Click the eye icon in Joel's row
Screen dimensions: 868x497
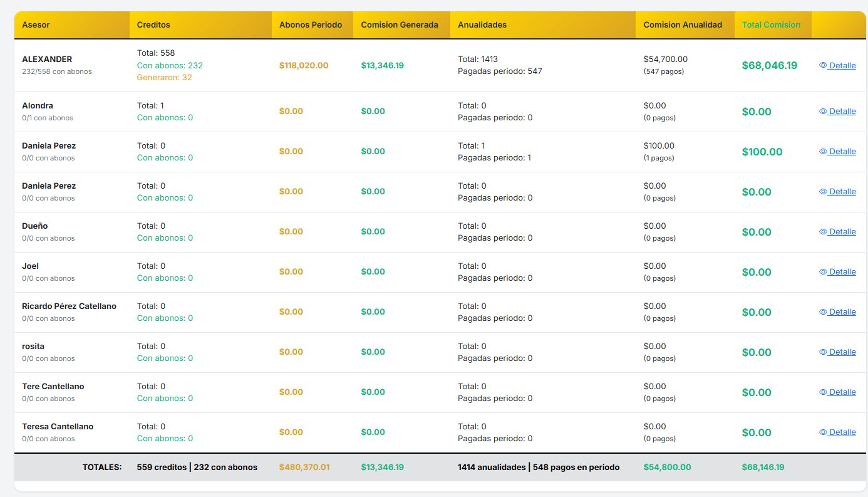tap(823, 271)
